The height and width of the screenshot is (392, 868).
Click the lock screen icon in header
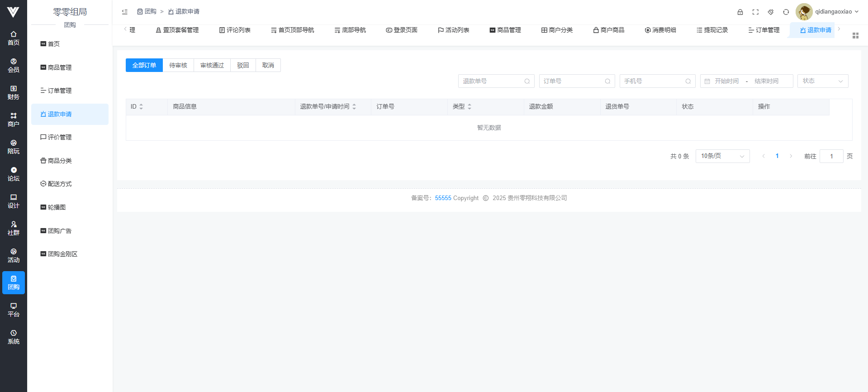coord(740,12)
